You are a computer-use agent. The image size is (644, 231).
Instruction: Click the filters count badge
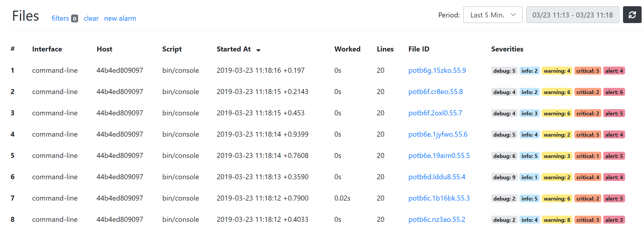(75, 19)
